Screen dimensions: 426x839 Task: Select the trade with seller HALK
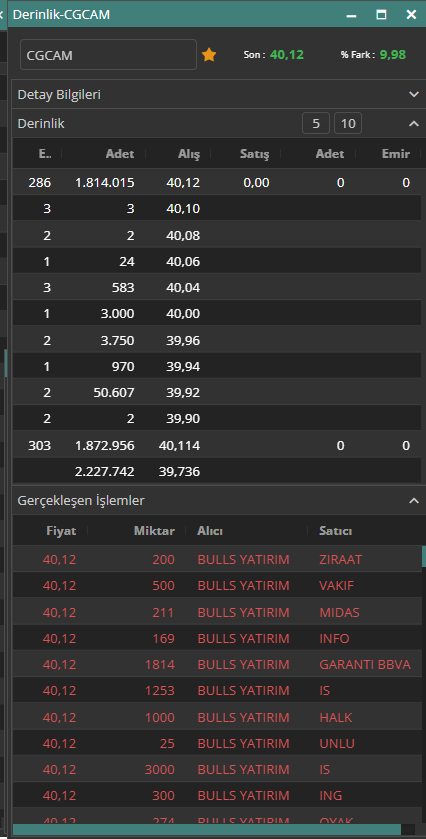(x=217, y=717)
